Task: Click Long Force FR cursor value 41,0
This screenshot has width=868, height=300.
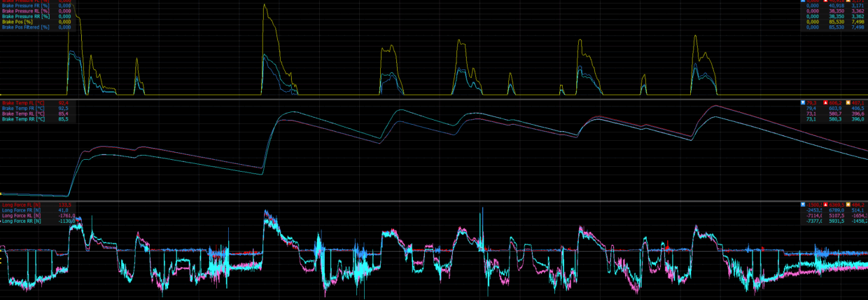Action: (63, 210)
